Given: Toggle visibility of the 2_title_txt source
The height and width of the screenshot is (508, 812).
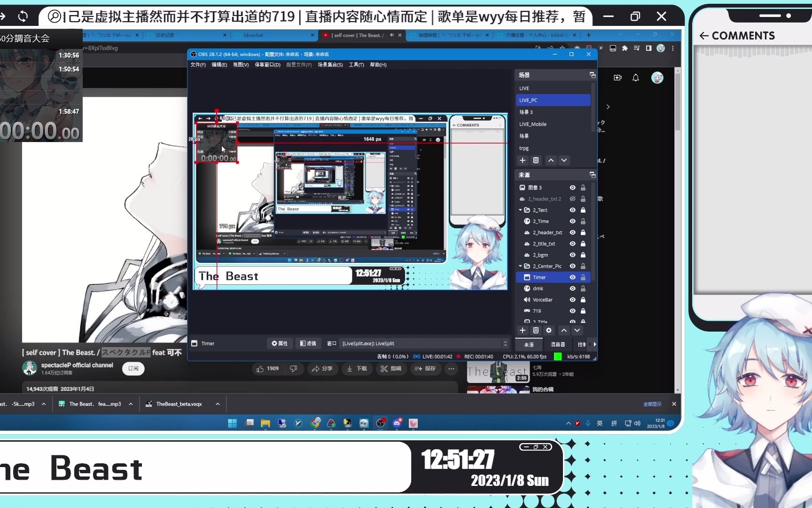Looking at the screenshot, I should pyautogui.click(x=572, y=244).
